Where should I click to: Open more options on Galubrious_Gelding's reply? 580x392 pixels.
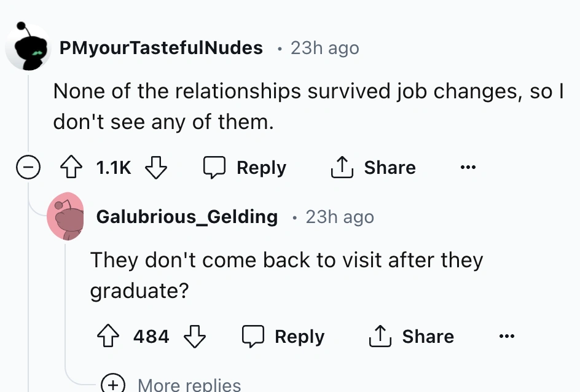(x=507, y=337)
